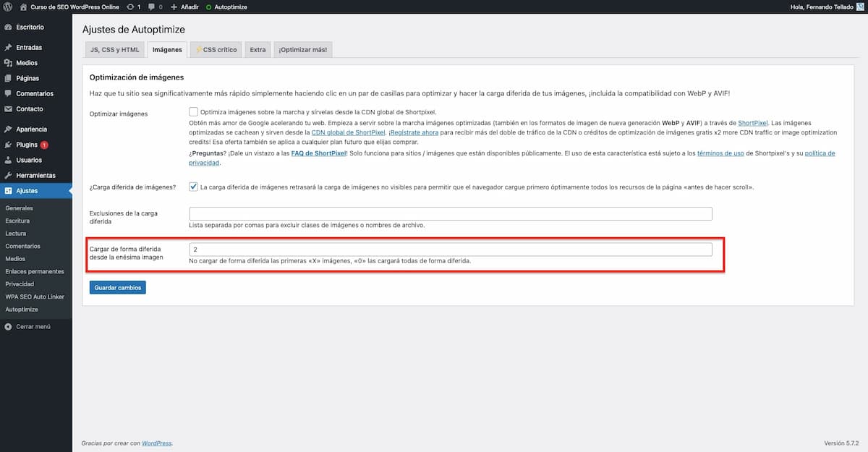Click the Curso de SEO WordPress Online site name
Image resolution: width=868 pixels, height=452 pixels.
pyautogui.click(x=75, y=7)
